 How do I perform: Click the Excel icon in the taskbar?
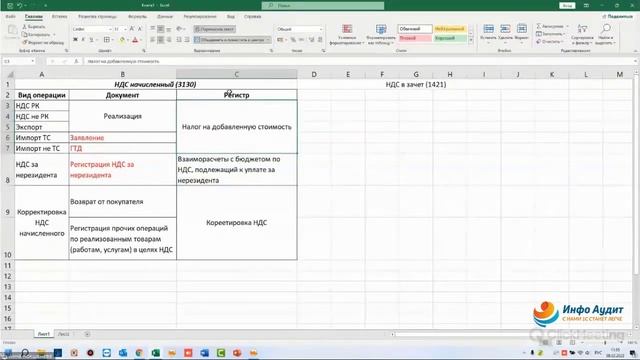(x=156, y=353)
